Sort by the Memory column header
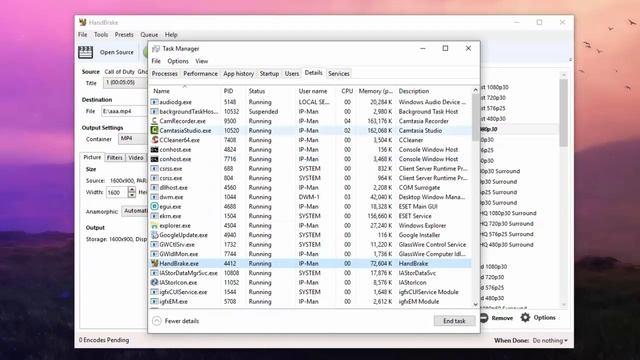The image size is (640, 360). [376, 91]
